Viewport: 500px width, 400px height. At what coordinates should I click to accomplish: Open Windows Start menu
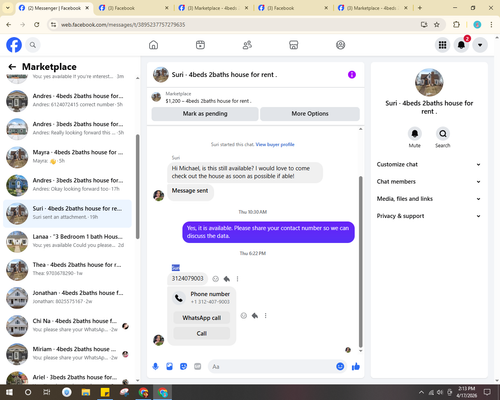[x=9, y=392]
